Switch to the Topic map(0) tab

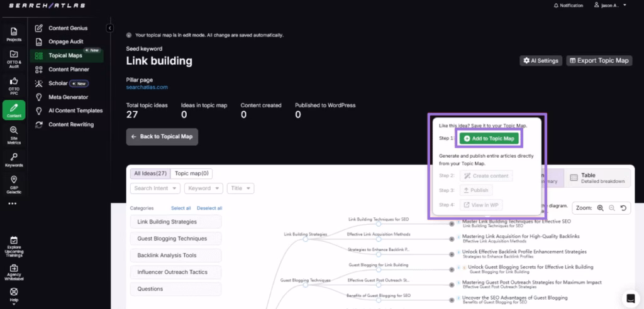(192, 173)
